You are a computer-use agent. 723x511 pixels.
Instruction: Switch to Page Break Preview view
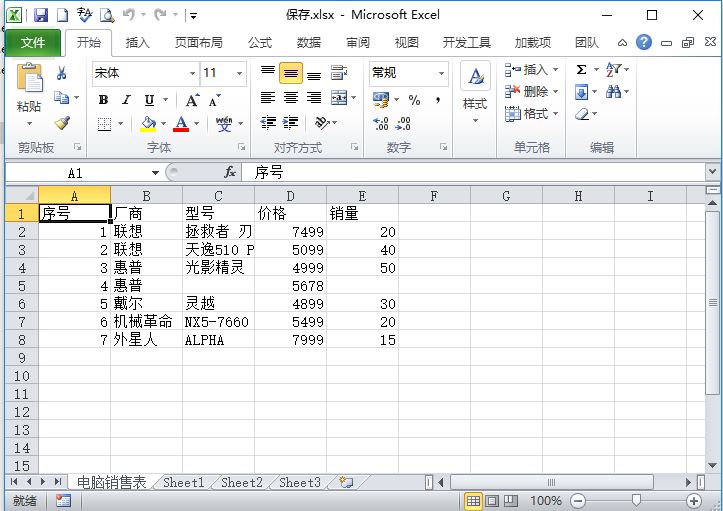(x=510, y=500)
